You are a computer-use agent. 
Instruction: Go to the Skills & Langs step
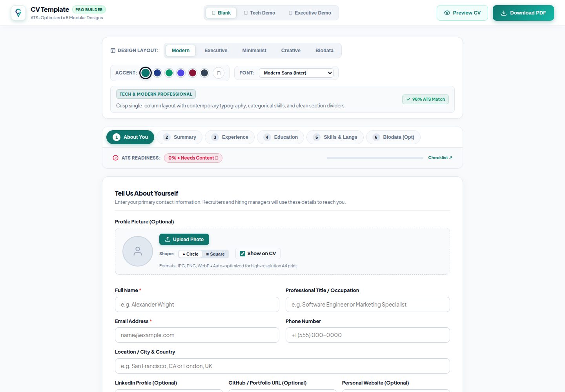[x=335, y=137]
